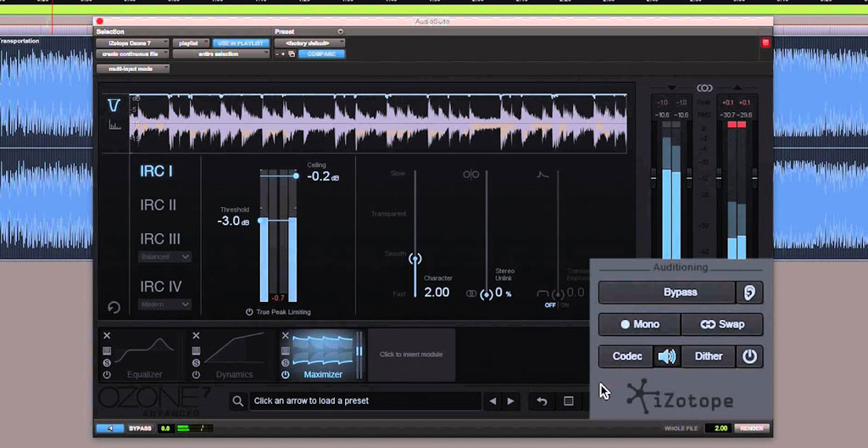The height and width of the screenshot is (448, 868).
Task: Click the preset copy settings icon
Action: [x=292, y=53]
